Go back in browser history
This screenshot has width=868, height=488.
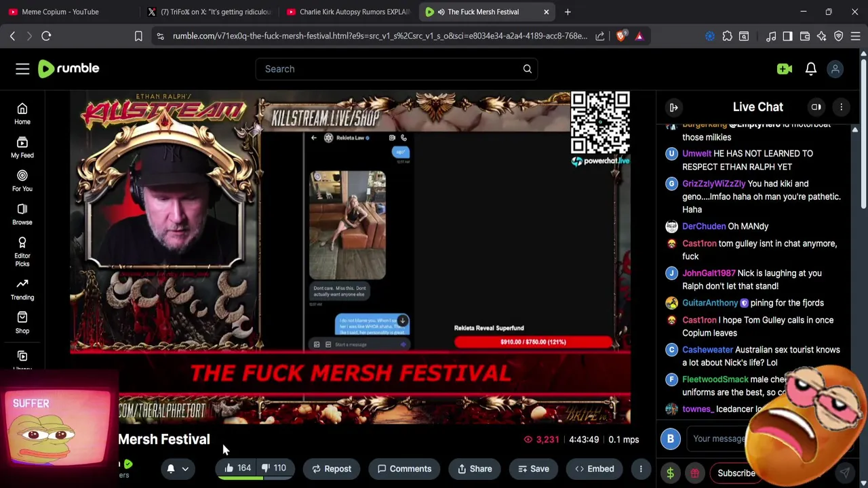(x=12, y=36)
